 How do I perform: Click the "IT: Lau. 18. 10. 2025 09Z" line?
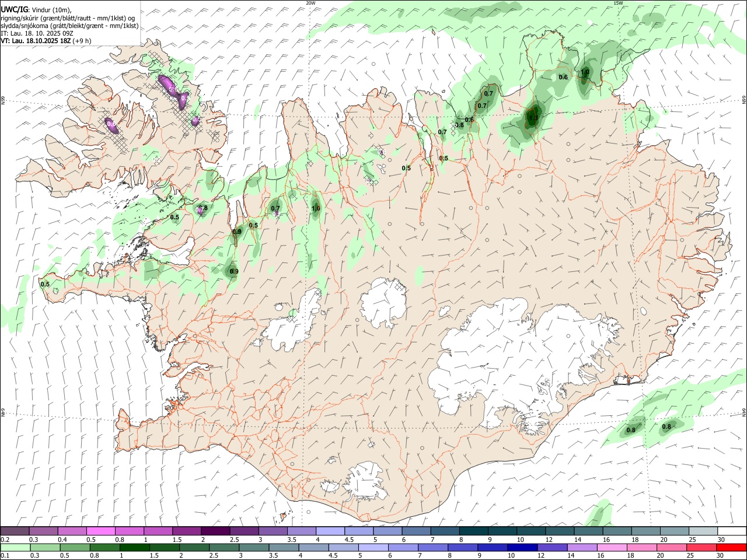click(37, 33)
